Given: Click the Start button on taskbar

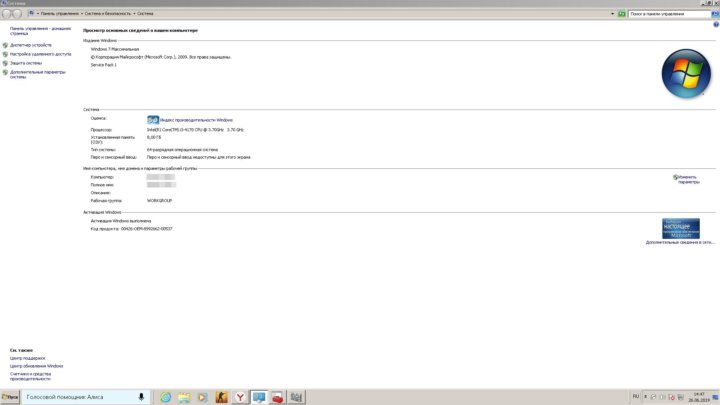Looking at the screenshot, I should tap(11, 397).
